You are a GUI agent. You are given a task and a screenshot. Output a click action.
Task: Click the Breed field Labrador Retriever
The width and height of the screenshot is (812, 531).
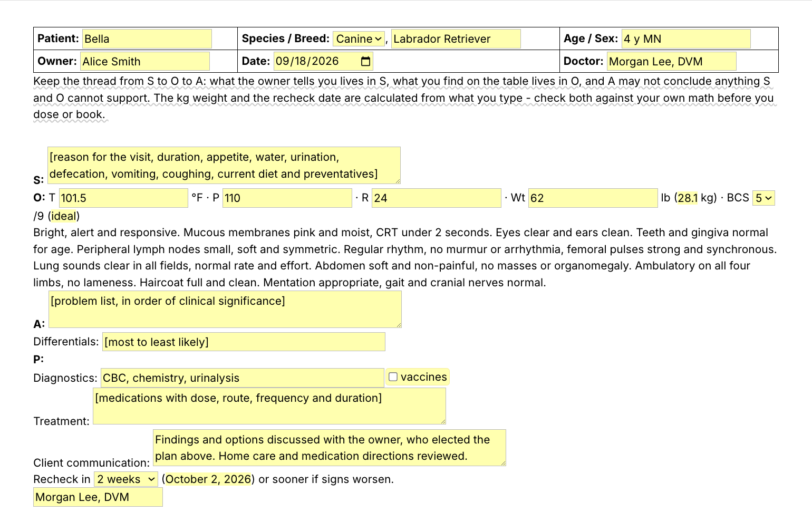point(456,39)
